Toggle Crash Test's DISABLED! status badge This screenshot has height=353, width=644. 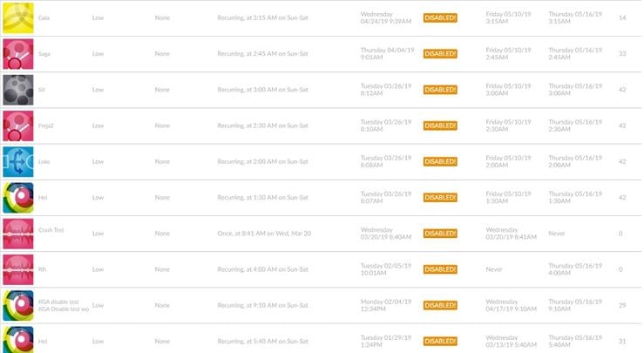(x=440, y=233)
